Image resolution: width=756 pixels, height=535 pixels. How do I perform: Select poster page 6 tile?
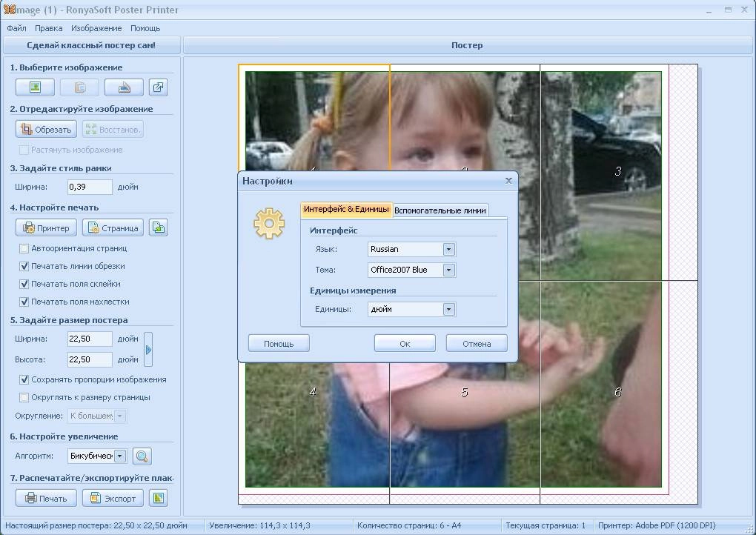619,393
